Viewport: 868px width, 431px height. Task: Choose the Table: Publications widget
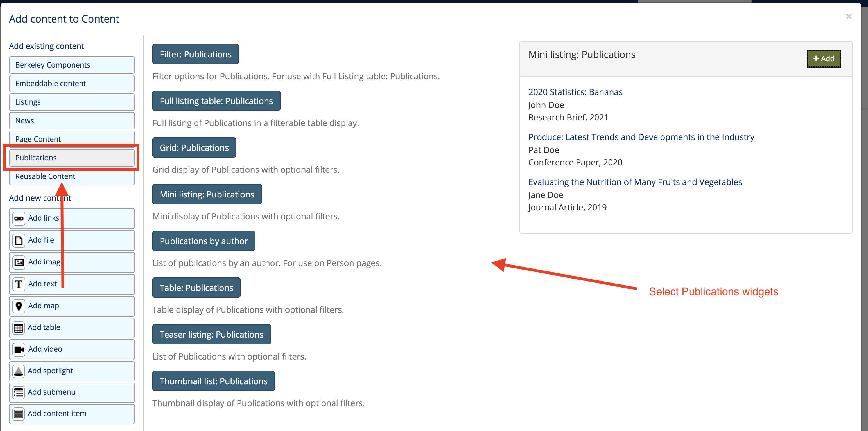tap(196, 288)
